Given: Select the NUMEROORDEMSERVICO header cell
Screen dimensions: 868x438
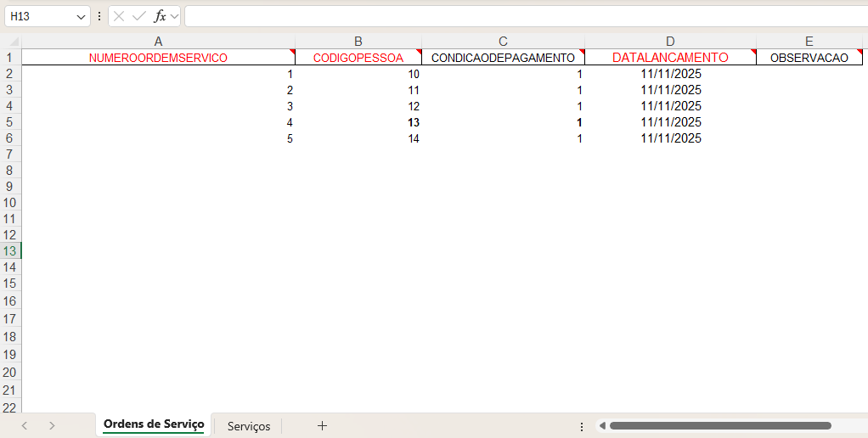Looking at the screenshot, I should 158,58.
